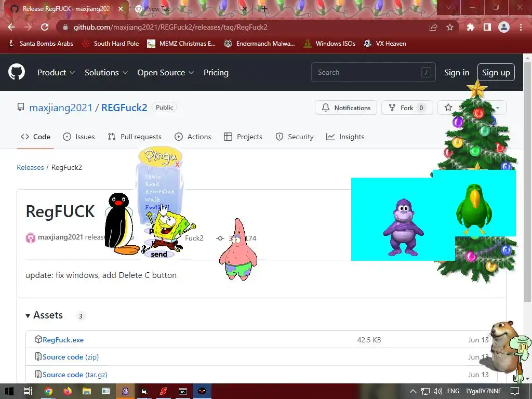The width and height of the screenshot is (532, 399).
Task: Click the send button under SpongeBob
Action: pyautogui.click(x=159, y=254)
